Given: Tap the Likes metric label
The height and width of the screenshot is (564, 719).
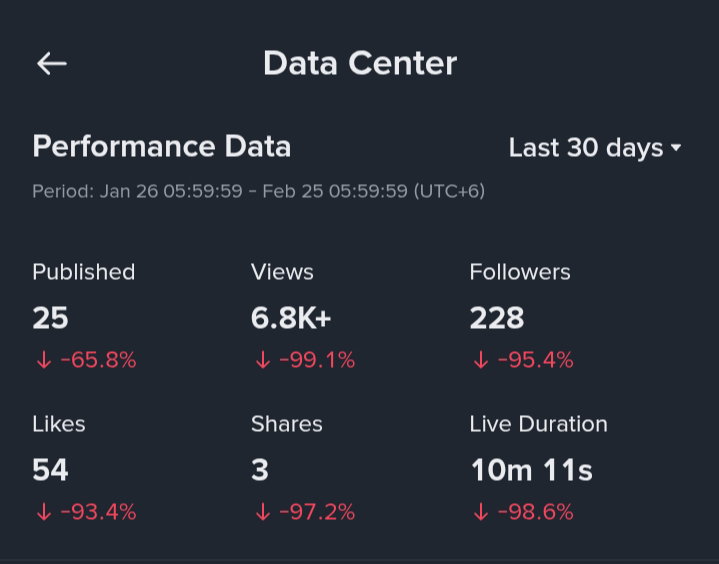Looking at the screenshot, I should [x=59, y=424].
